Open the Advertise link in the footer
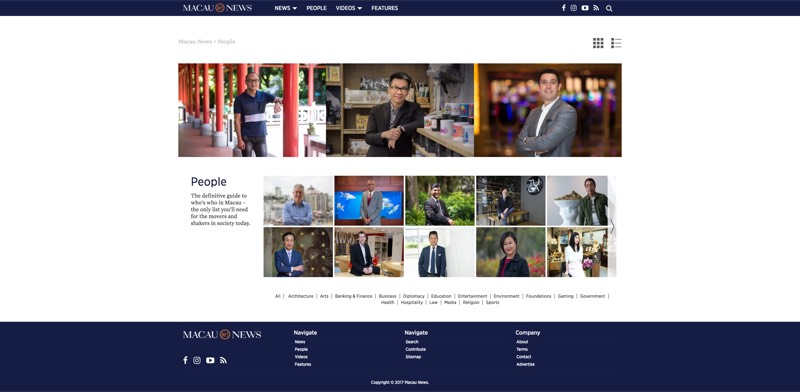The image size is (800, 392). [x=525, y=364]
